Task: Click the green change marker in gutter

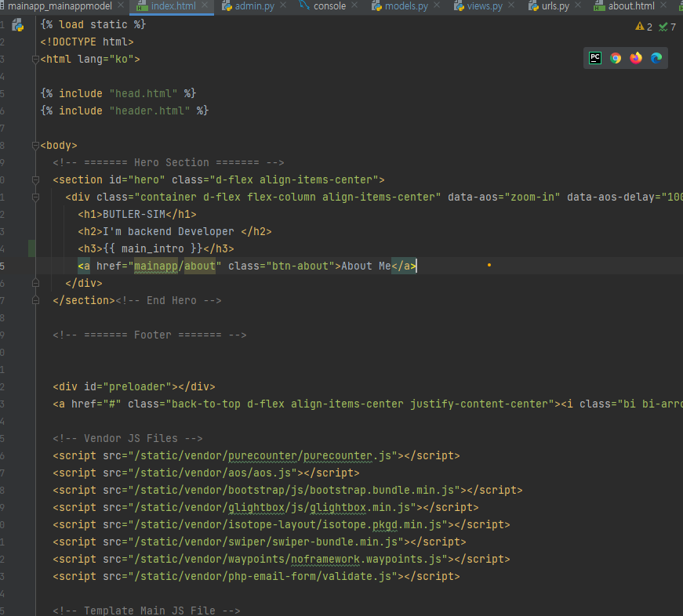Action: 32,248
